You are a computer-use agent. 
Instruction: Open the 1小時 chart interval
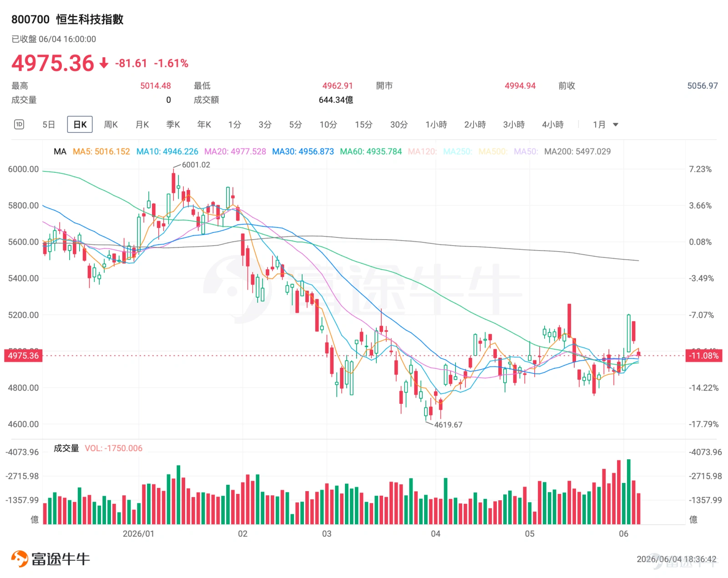pos(436,125)
